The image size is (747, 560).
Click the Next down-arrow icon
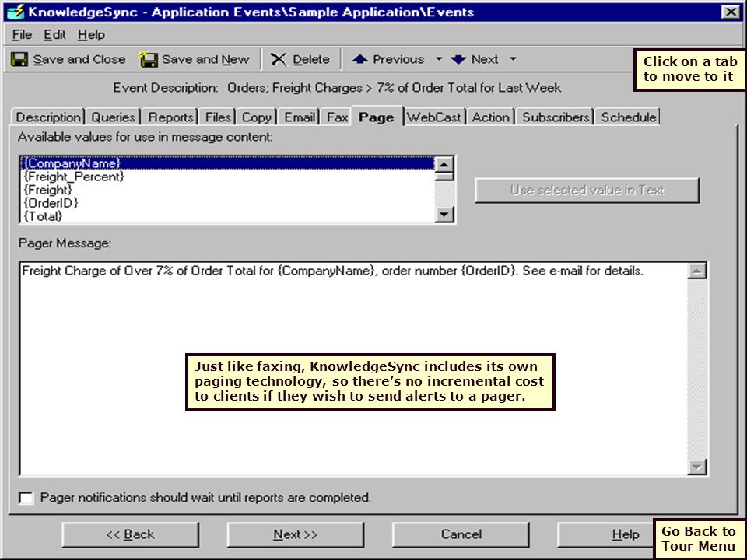coord(458,60)
